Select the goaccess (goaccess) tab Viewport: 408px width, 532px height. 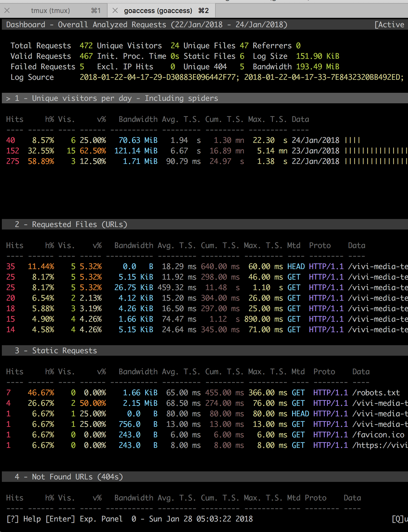158,11
